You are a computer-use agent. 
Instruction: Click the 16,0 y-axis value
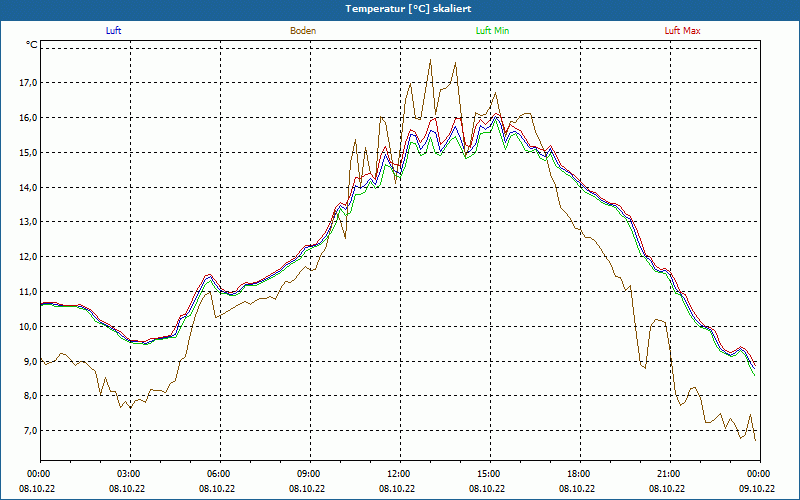[x=29, y=117]
